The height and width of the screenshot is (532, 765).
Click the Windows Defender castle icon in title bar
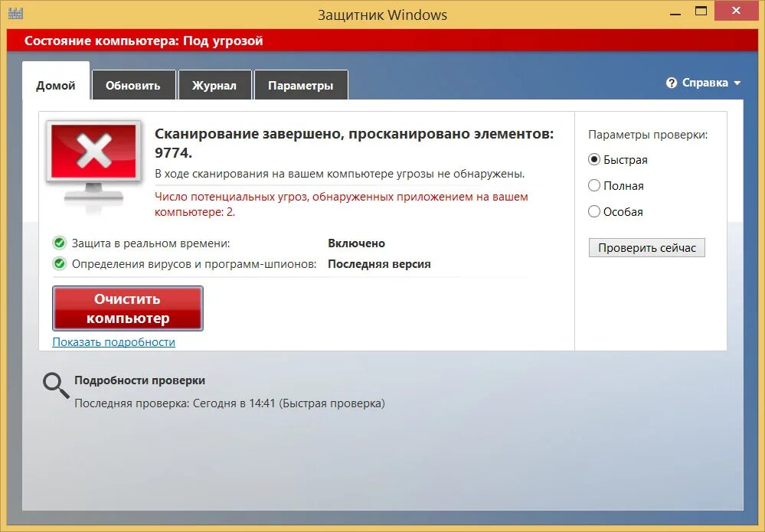pyautogui.click(x=15, y=13)
